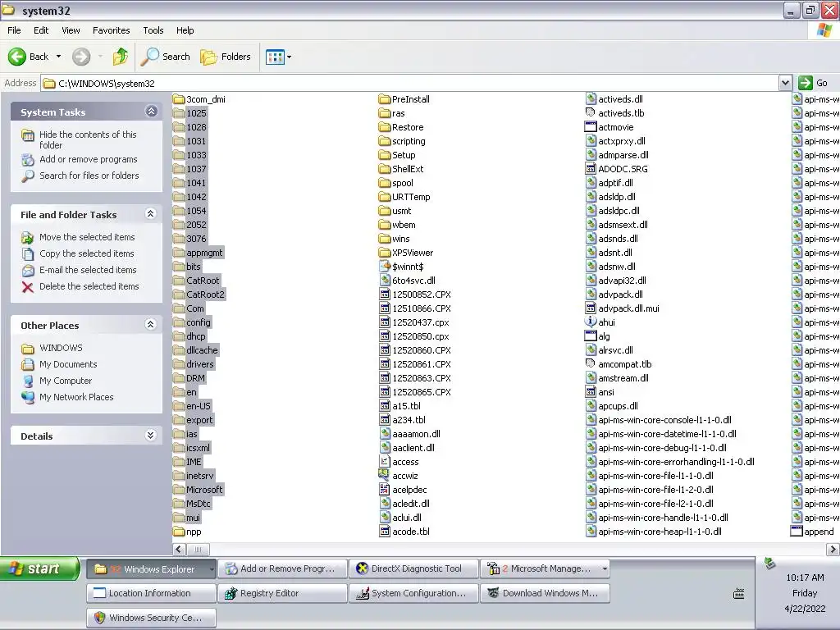Image resolution: width=840 pixels, height=630 pixels.
Task: Click the Up folder toolbar icon
Action: coord(121,57)
